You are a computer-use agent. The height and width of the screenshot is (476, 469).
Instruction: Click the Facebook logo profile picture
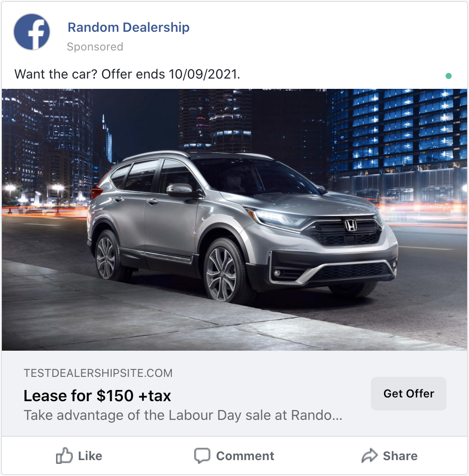tap(32, 32)
